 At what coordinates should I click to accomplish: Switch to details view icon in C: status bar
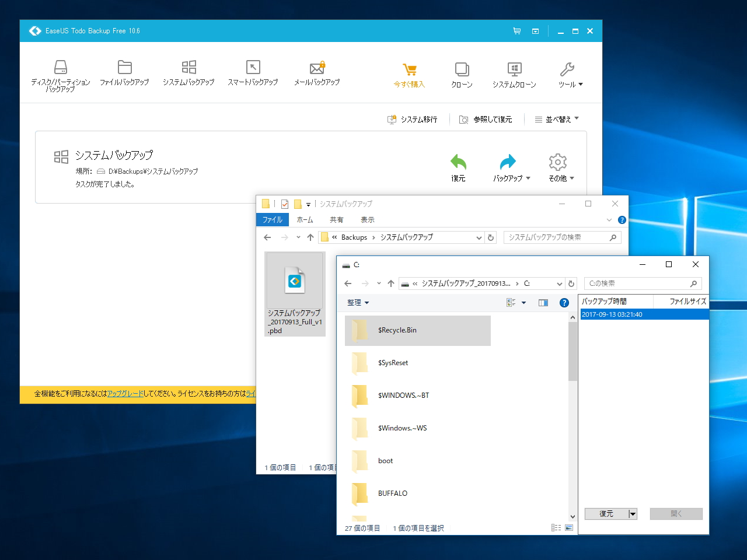tap(556, 528)
